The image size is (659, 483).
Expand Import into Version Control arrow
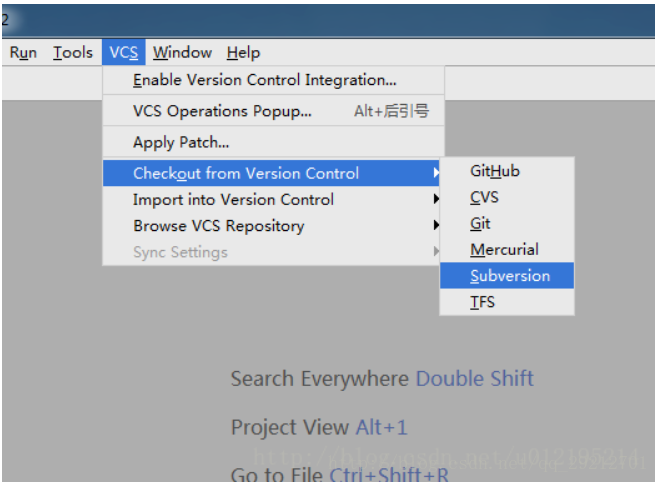[436, 199]
